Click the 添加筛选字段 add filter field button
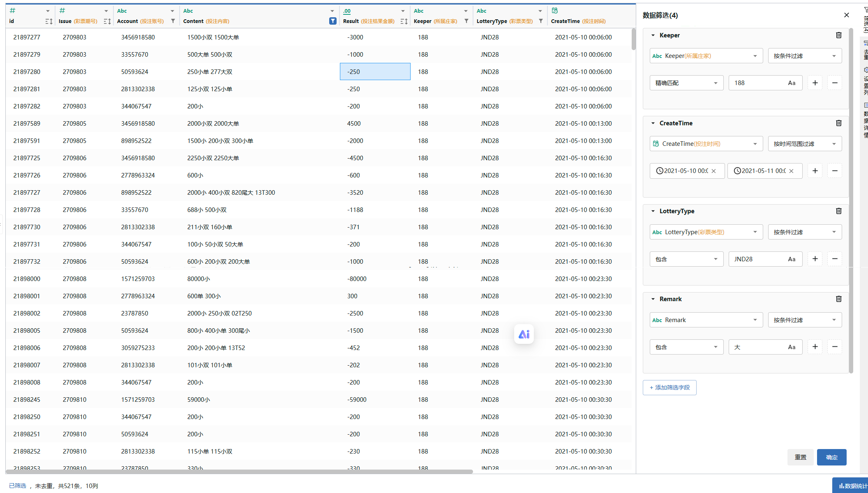Viewport: 868px width, 493px height. 669,387
